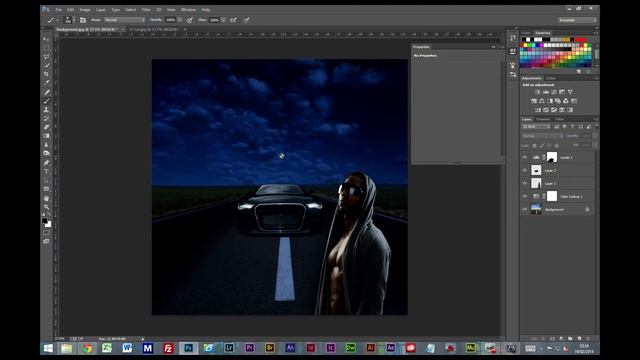Switch to the second document tab
The height and width of the screenshot is (360, 640).
pyautogui.click(x=154, y=29)
